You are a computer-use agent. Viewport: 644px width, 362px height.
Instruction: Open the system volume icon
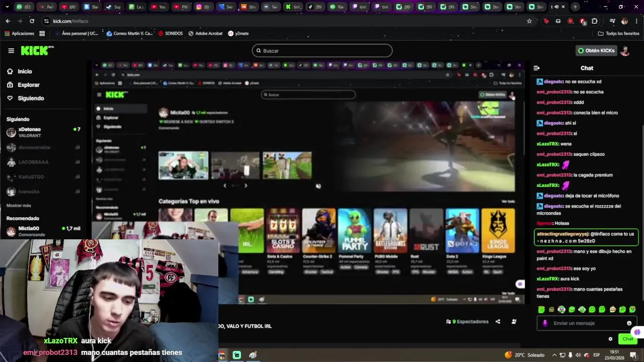coord(578,355)
